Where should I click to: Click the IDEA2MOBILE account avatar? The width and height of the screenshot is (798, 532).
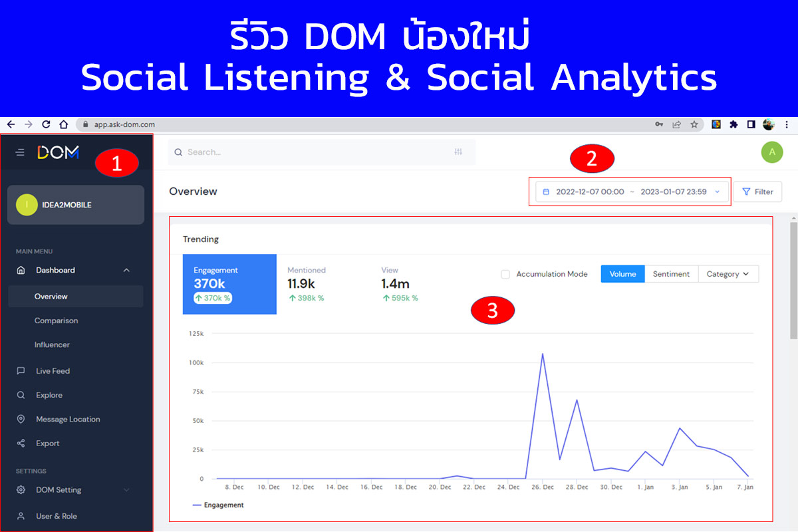[27, 205]
